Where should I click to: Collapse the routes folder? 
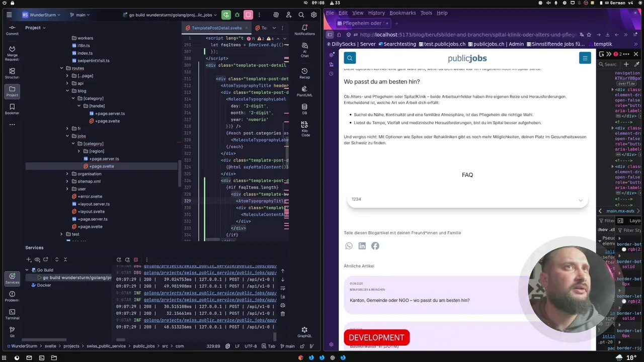pyautogui.click(x=62, y=68)
